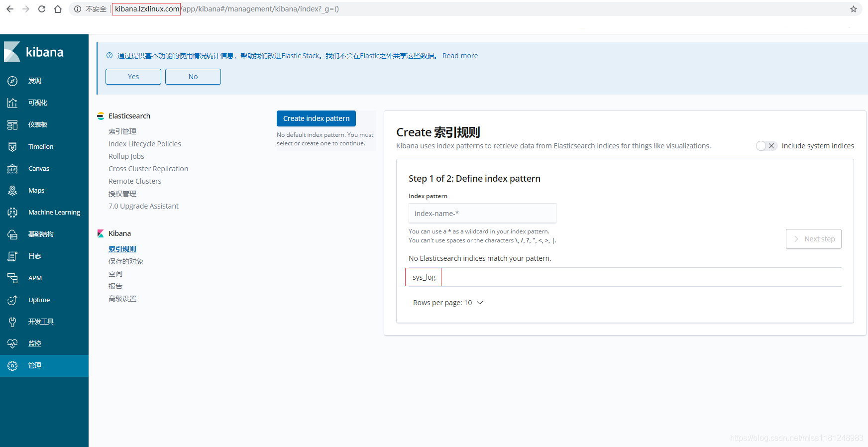Select Uptime menu label
868x447 pixels.
coord(39,300)
